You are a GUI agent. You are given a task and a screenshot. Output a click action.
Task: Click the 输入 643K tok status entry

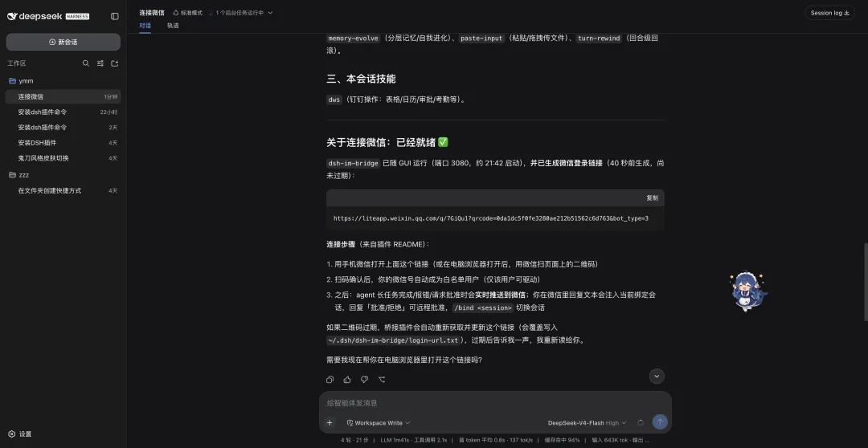(x=620, y=440)
